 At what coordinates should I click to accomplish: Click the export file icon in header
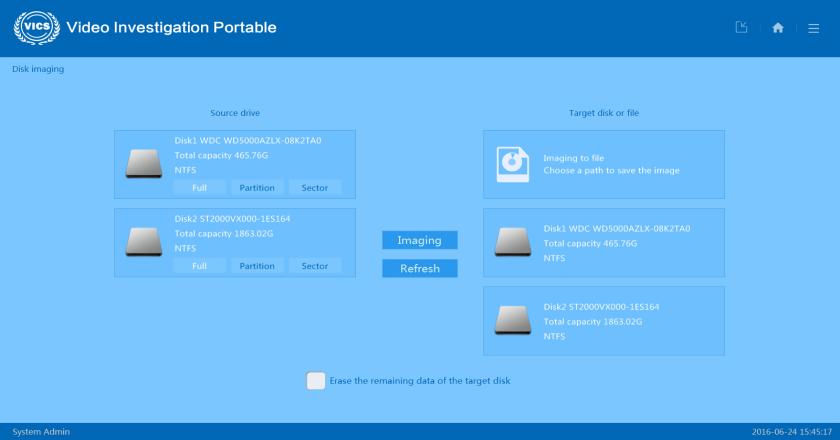741,27
